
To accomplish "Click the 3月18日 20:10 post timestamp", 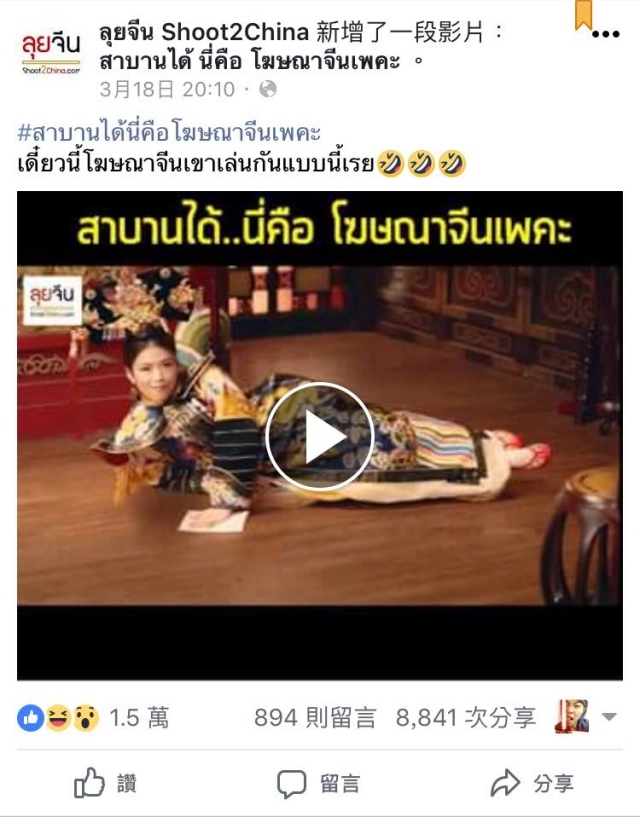I will tap(167, 89).
